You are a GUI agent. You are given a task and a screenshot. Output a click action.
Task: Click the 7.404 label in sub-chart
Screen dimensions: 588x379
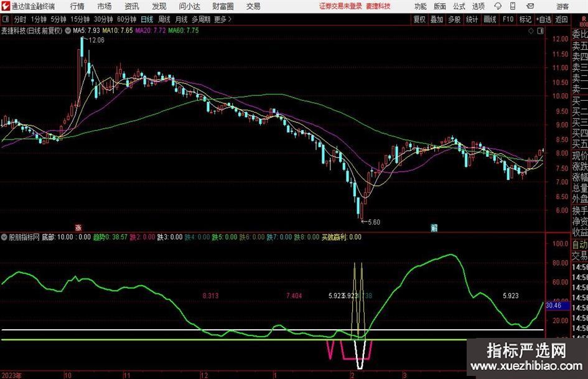coord(294,296)
